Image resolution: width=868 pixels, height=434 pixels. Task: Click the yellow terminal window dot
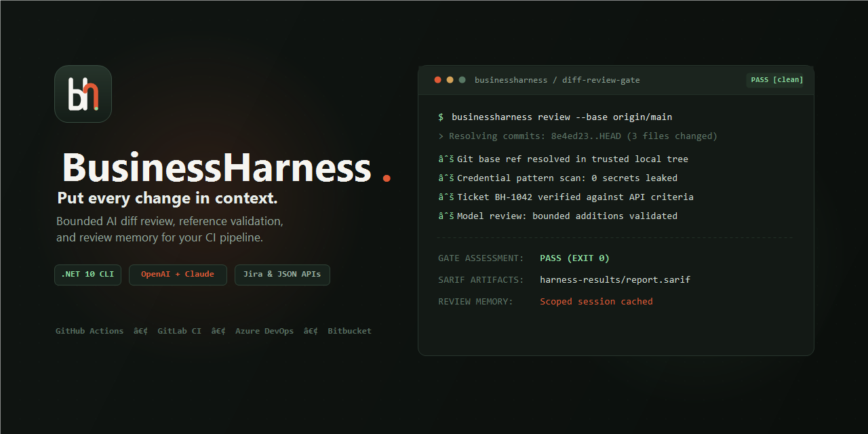click(x=450, y=80)
